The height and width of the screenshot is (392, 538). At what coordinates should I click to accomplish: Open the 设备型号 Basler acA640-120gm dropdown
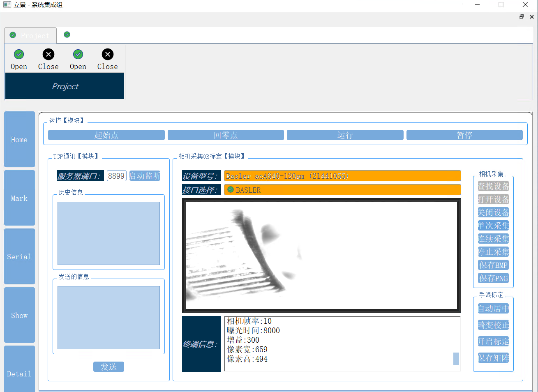click(x=342, y=176)
